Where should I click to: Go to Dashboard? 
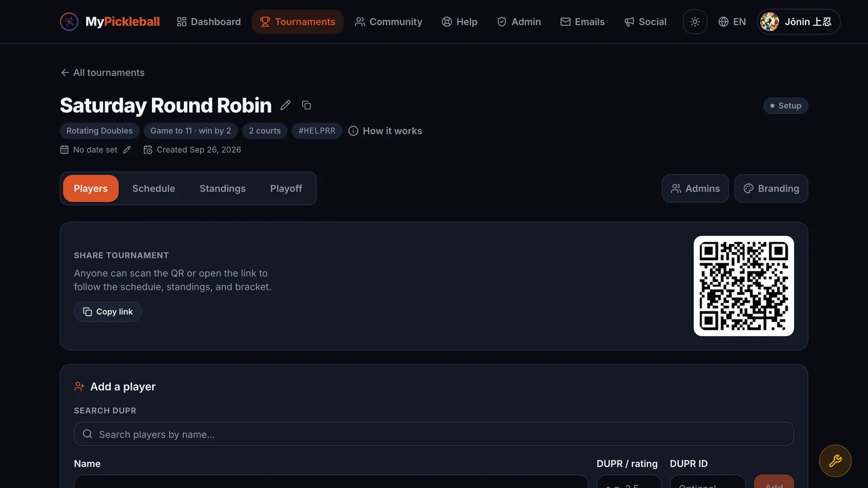[209, 22]
